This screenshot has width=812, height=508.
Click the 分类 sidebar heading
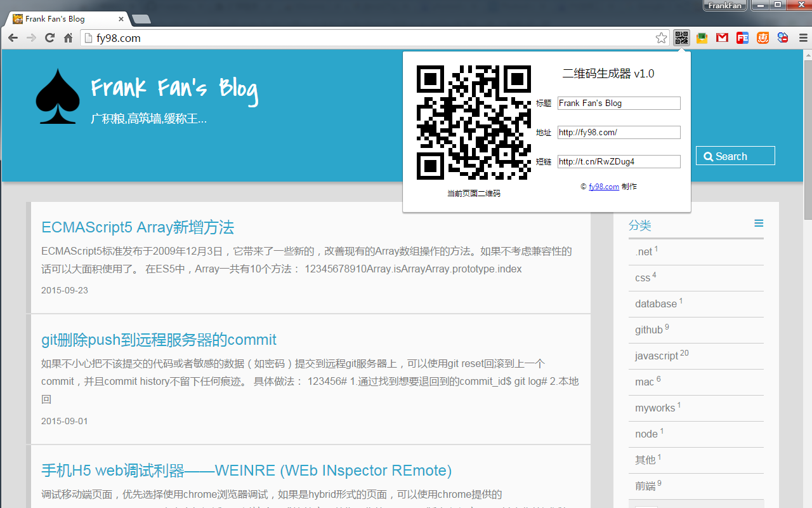click(x=640, y=225)
